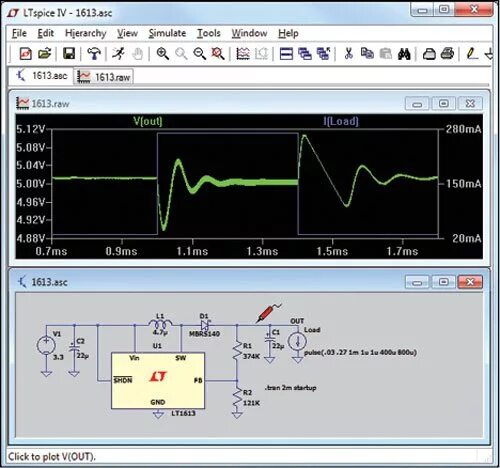Click the Copy toolbar icon
The height and width of the screenshot is (468, 500).
pyautogui.click(x=367, y=54)
